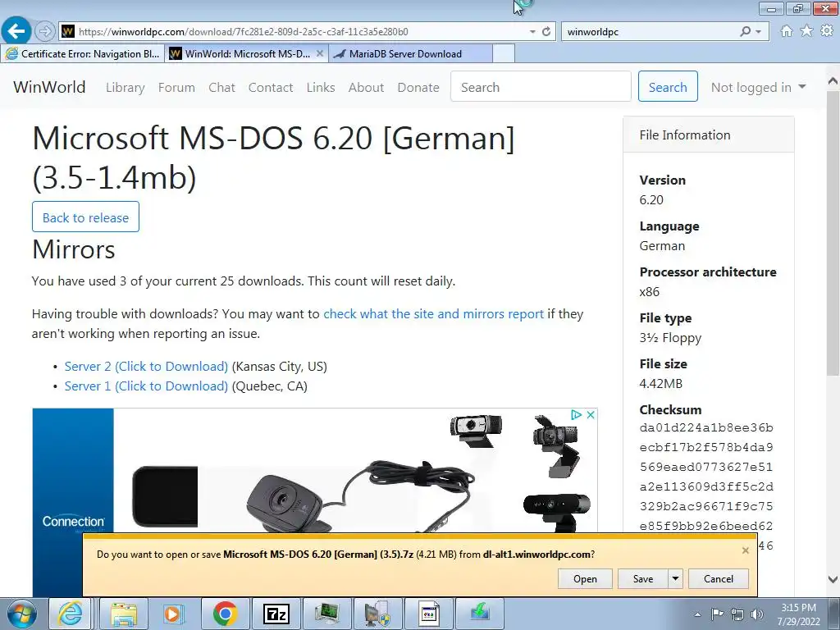
Task: Expand the address bar history dropdown
Action: [532, 32]
